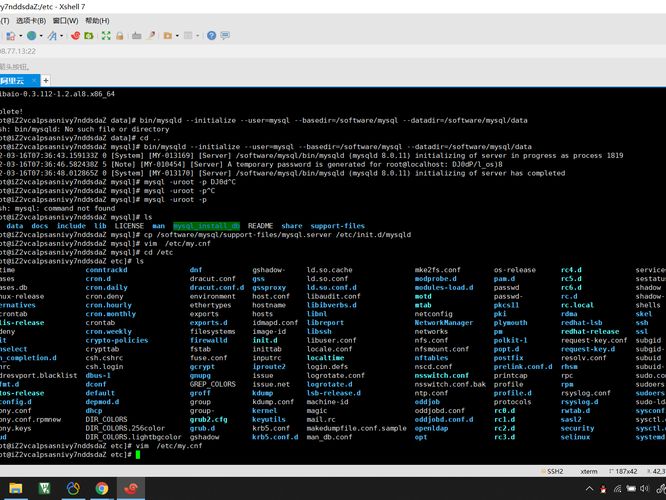Viewport: 666px width, 500px height.
Task: Open the 帮助(H) menu
Action: click(x=97, y=21)
